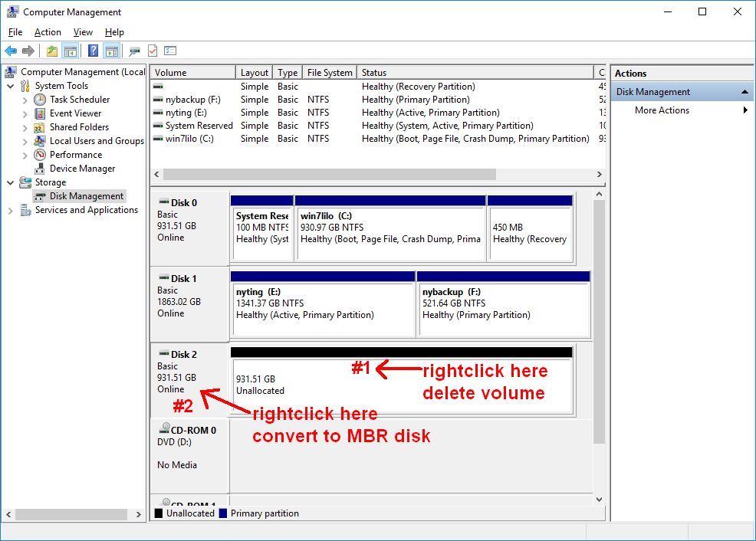Sort by the Layout column header
The image size is (756, 541).
click(254, 72)
